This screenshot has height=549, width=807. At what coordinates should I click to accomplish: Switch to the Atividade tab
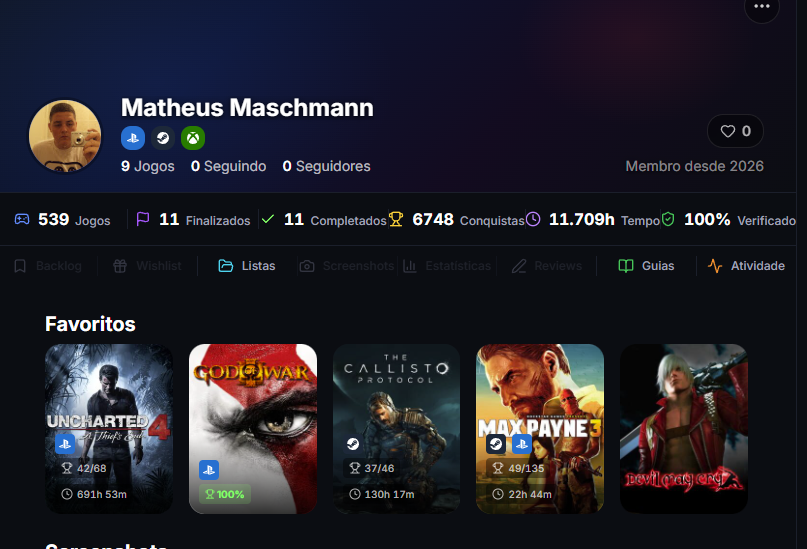746,266
